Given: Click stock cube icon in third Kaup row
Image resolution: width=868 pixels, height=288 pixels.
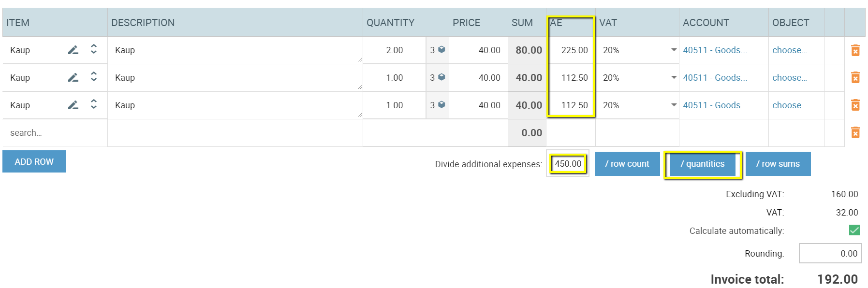Looking at the screenshot, I should tap(441, 104).
